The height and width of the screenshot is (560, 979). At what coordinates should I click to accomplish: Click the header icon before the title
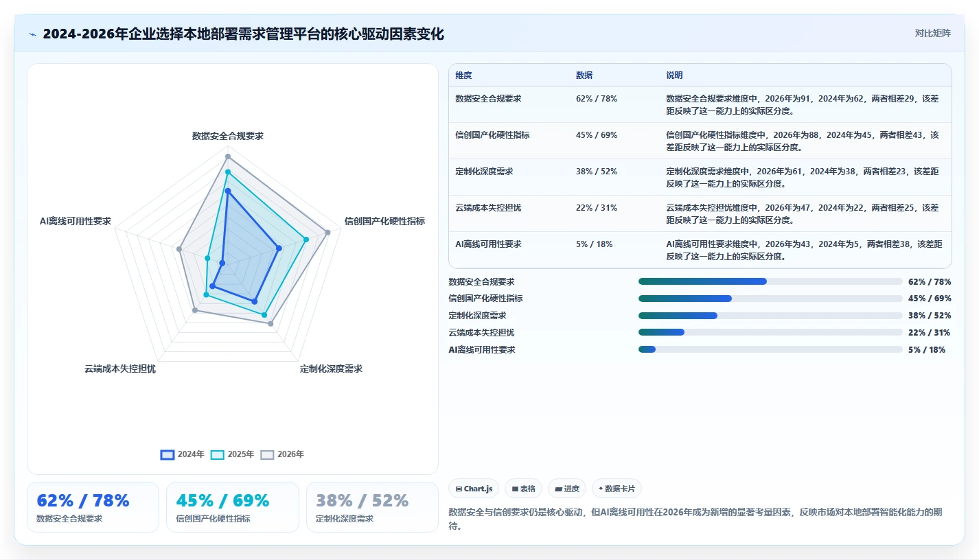coord(33,34)
